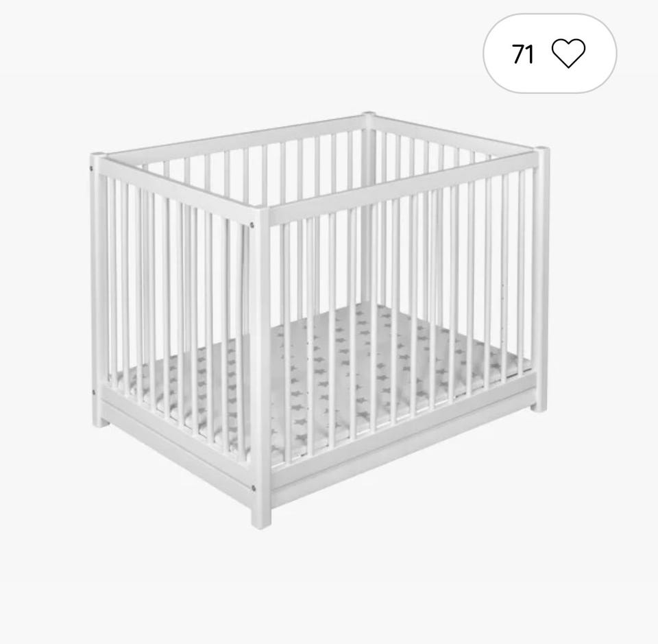The width and height of the screenshot is (658, 644).
Task: Click the playpen's left side slats
Action: [176, 311]
